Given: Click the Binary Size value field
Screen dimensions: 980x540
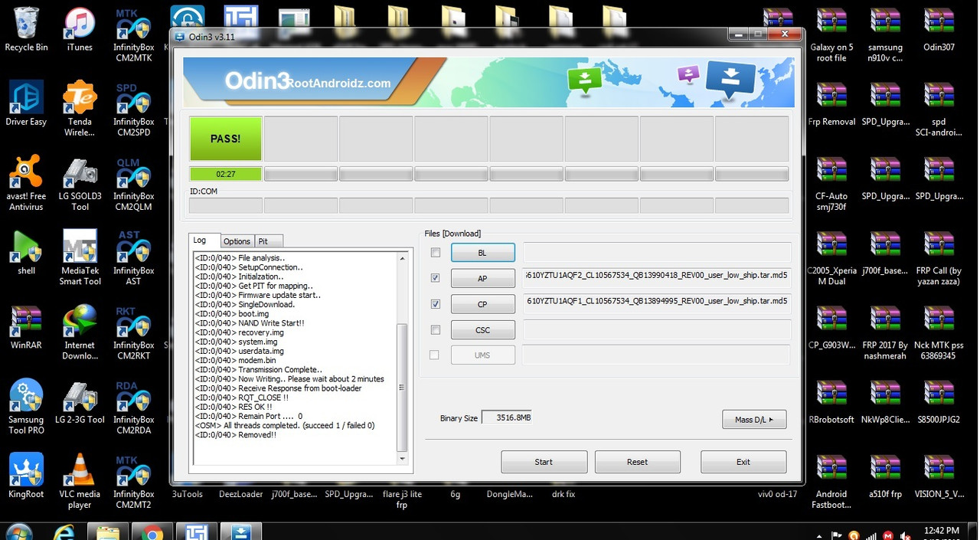Looking at the screenshot, I should [507, 418].
